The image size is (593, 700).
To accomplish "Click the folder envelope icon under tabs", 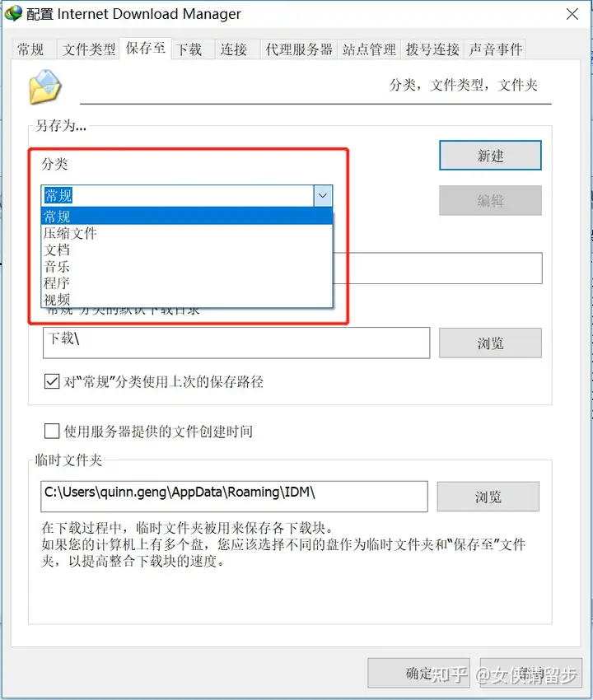I will pyautogui.click(x=44, y=86).
